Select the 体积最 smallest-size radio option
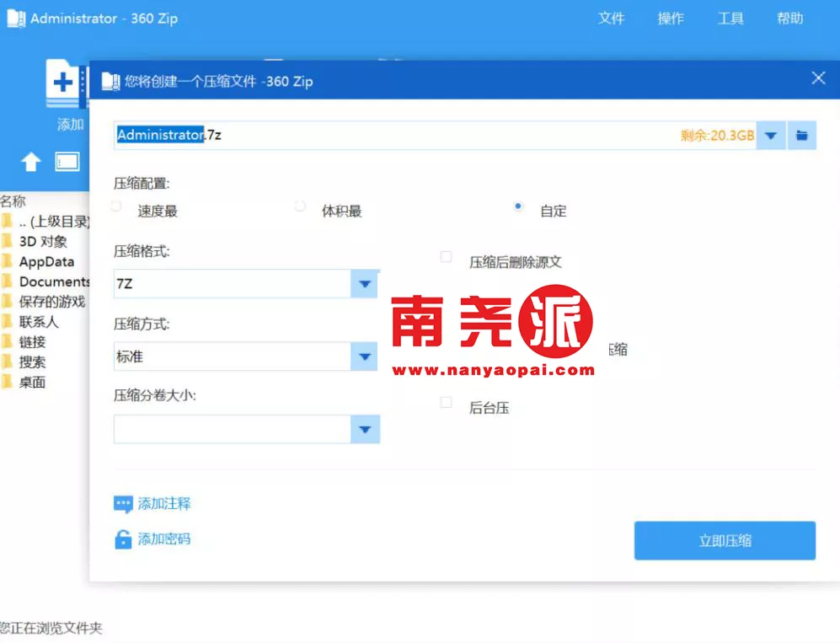The height and width of the screenshot is (643, 840). click(300, 206)
